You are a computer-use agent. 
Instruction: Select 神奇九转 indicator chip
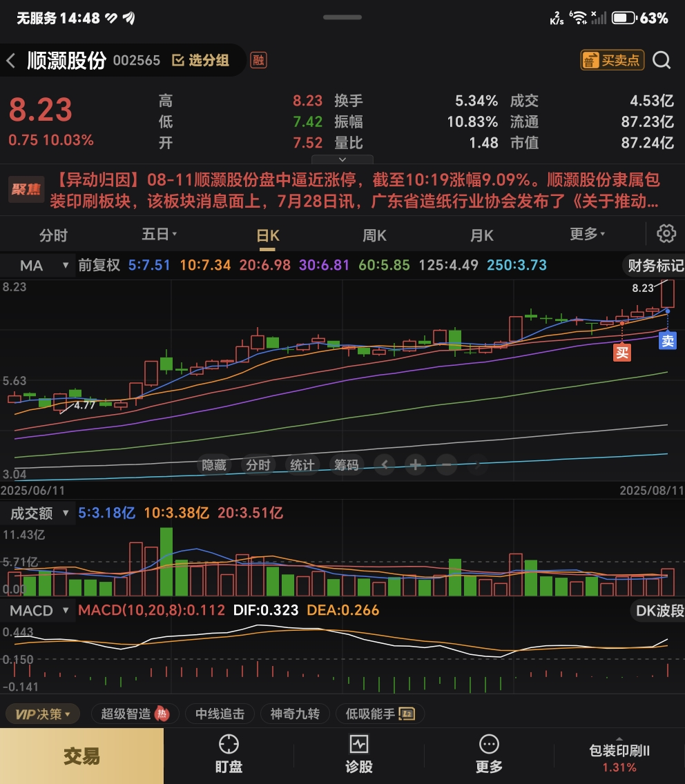[295, 714]
